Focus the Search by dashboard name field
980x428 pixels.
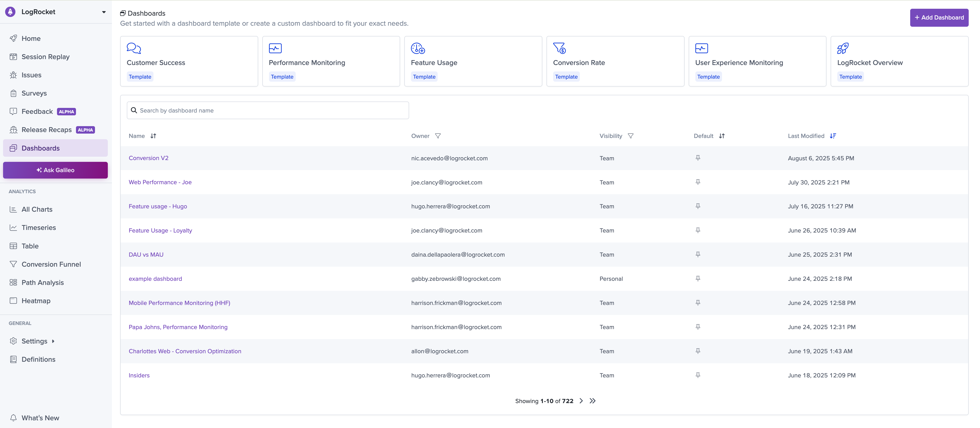click(x=268, y=110)
